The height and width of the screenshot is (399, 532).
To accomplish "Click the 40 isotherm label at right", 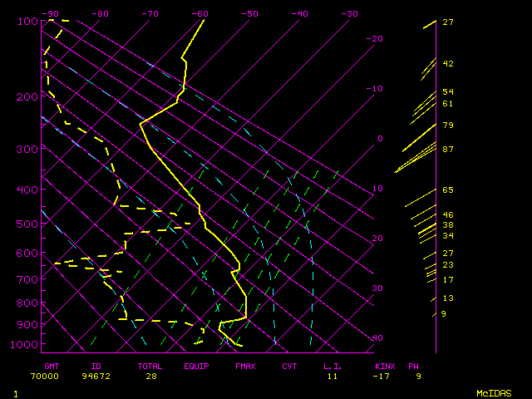I will pyautogui.click(x=377, y=338).
